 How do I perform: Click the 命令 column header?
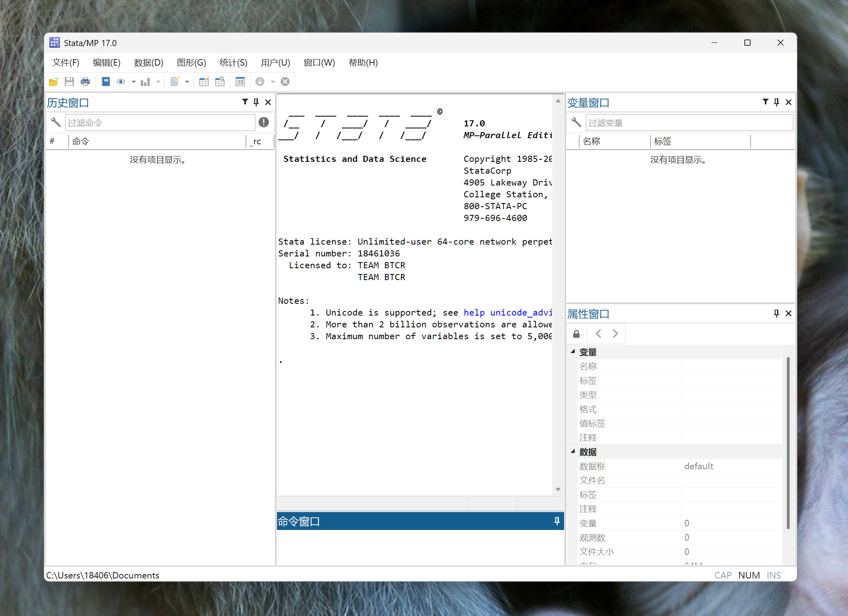(x=157, y=141)
